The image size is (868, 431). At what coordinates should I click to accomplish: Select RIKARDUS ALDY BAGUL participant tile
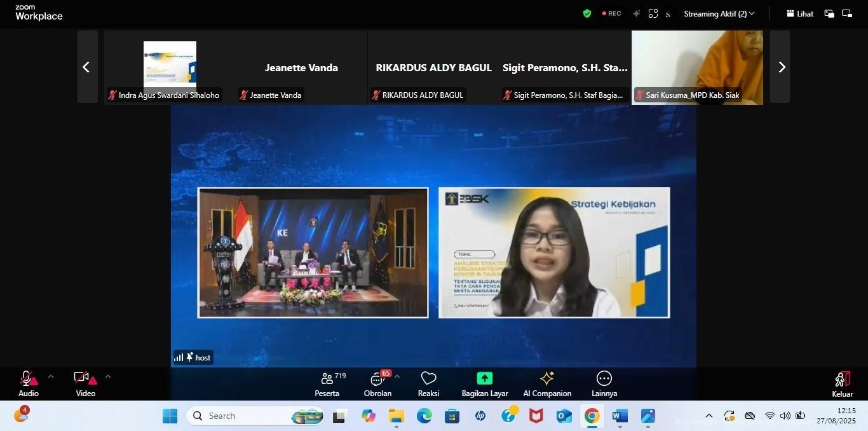433,67
